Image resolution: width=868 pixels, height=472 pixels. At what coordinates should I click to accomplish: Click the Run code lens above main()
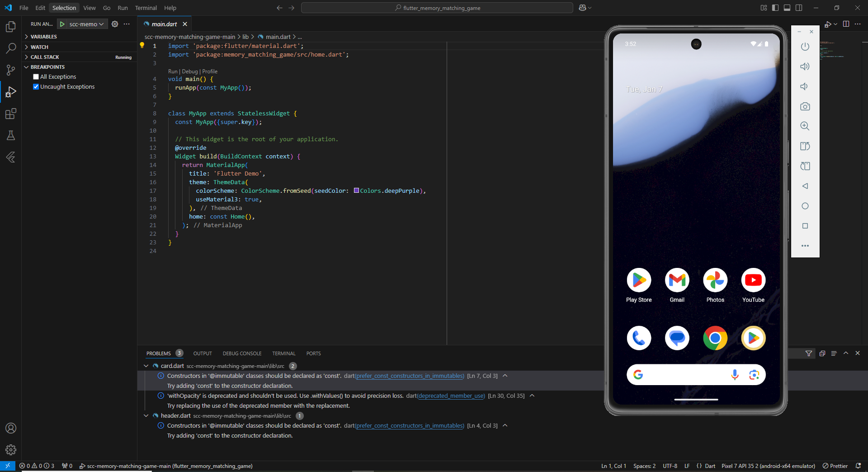(x=173, y=72)
